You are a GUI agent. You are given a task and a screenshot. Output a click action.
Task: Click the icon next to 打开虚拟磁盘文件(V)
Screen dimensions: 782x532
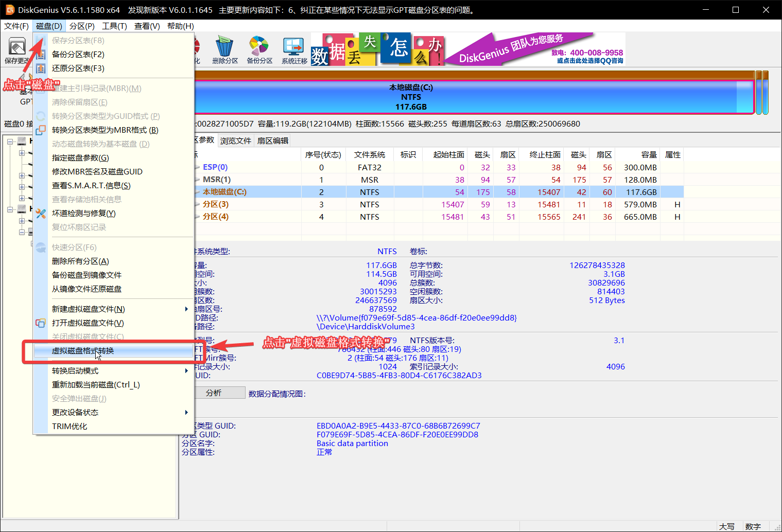41,323
